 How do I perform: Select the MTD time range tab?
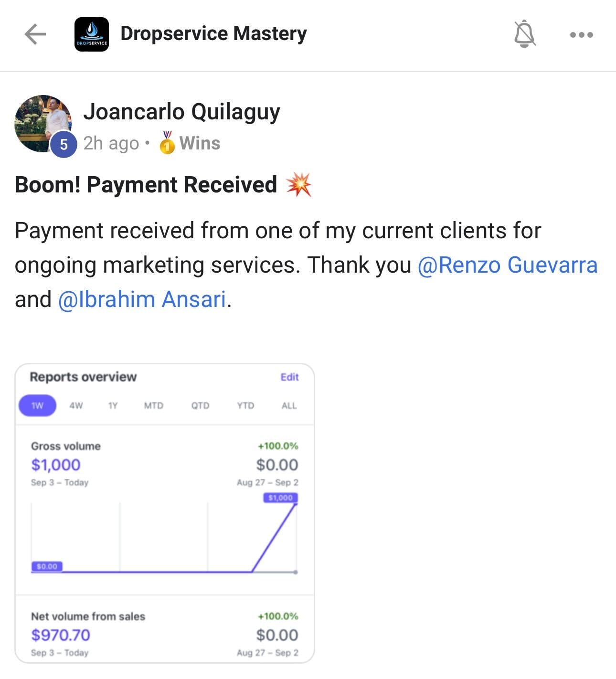(x=154, y=405)
